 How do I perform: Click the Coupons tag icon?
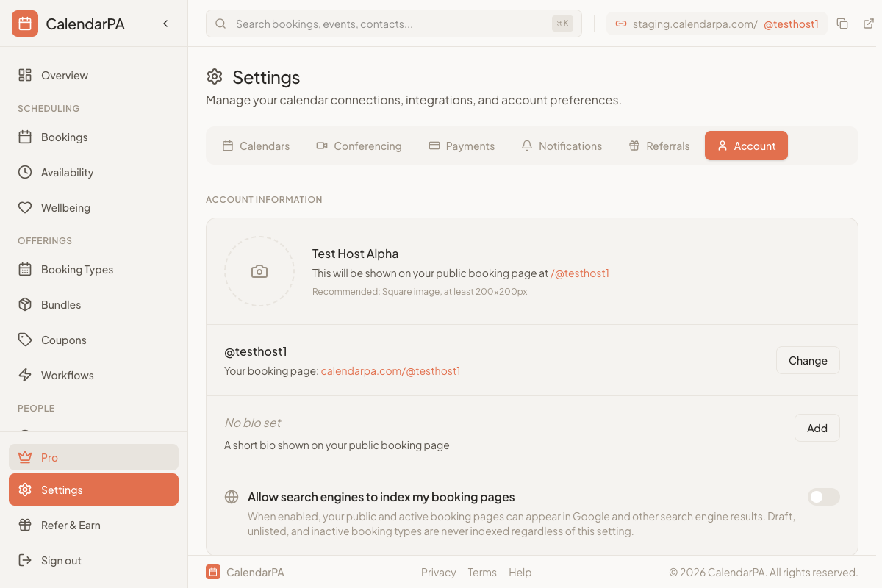26,340
